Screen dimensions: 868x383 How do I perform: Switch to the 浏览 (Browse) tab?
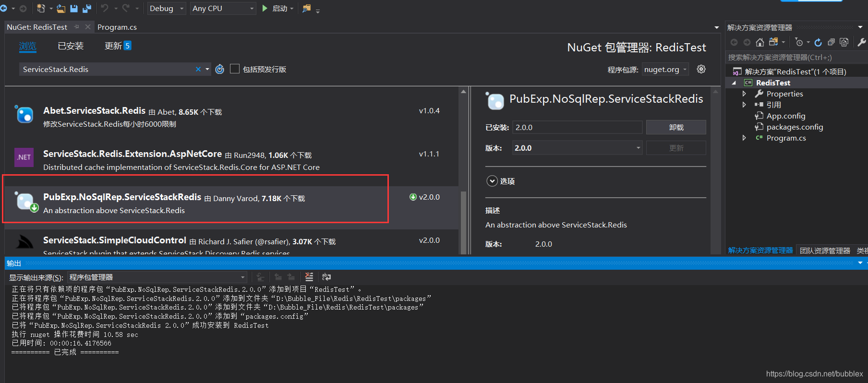pyautogui.click(x=27, y=46)
